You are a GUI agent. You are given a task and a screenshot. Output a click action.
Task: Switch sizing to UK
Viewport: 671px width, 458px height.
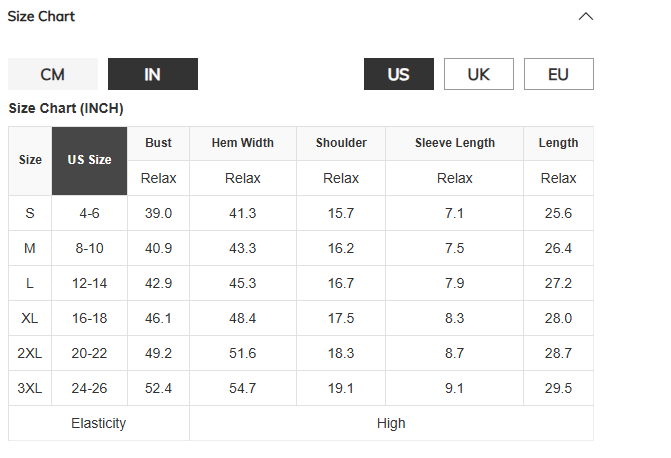coord(479,74)
